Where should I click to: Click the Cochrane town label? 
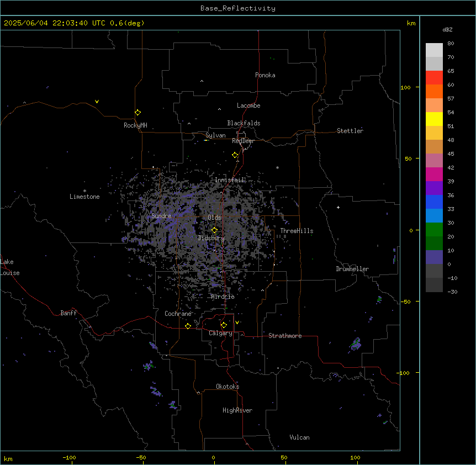(178, 314)
